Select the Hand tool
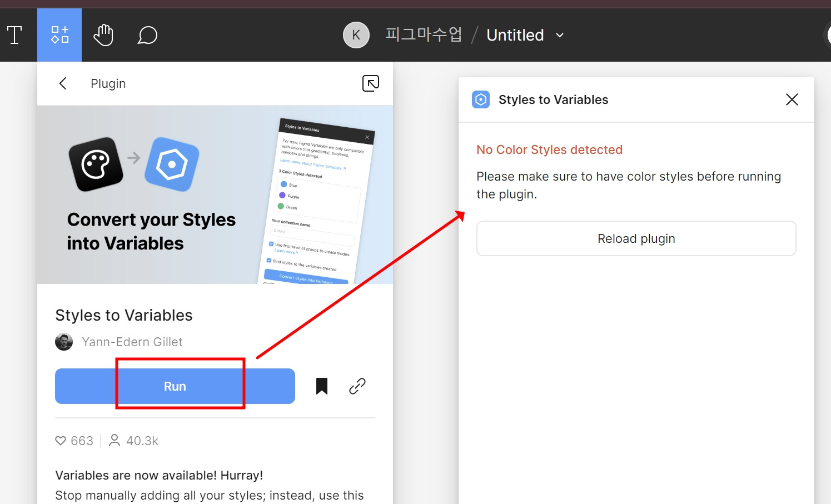The width and height of the screenshot is (831, 504). pyautogui.click(x=103, y=35)
